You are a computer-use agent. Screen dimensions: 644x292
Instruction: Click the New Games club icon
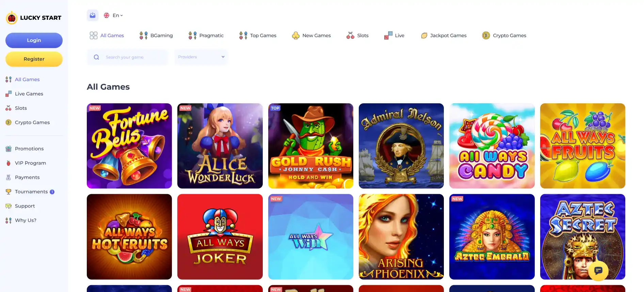[x=296, y=35]
